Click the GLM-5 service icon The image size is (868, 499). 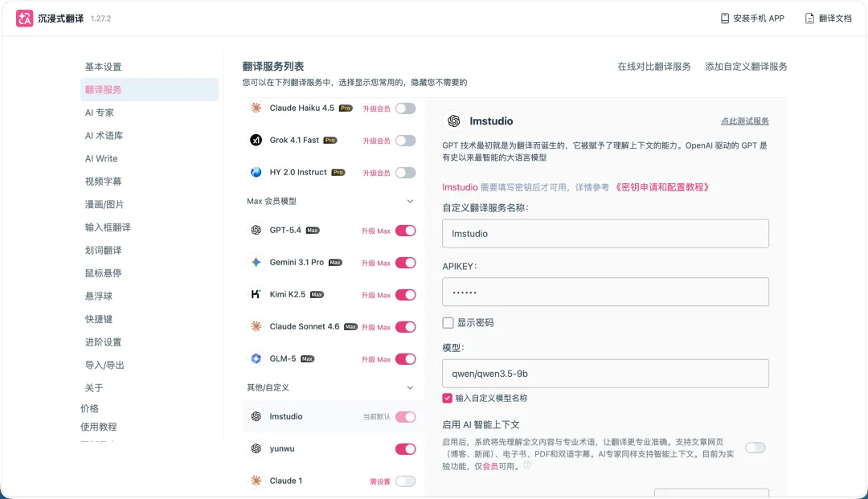click(256, 358)
